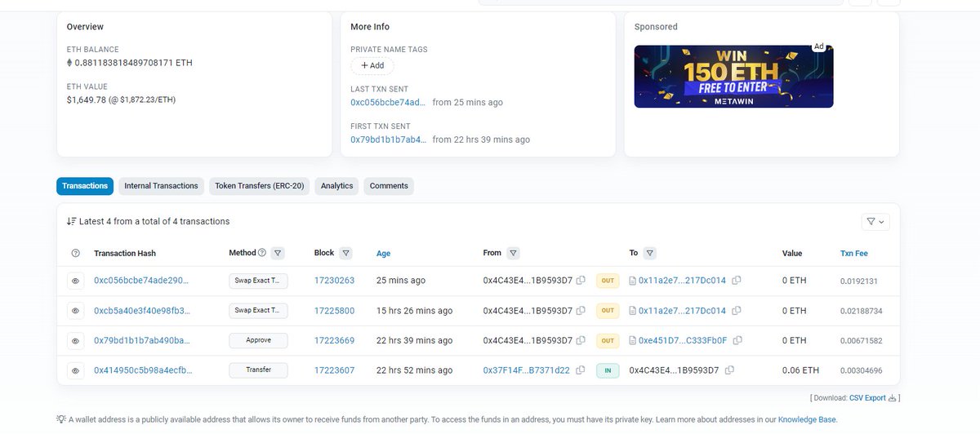Open block 17230263
The height and width of the screenshot is (434, 980).
click(334, 281)
